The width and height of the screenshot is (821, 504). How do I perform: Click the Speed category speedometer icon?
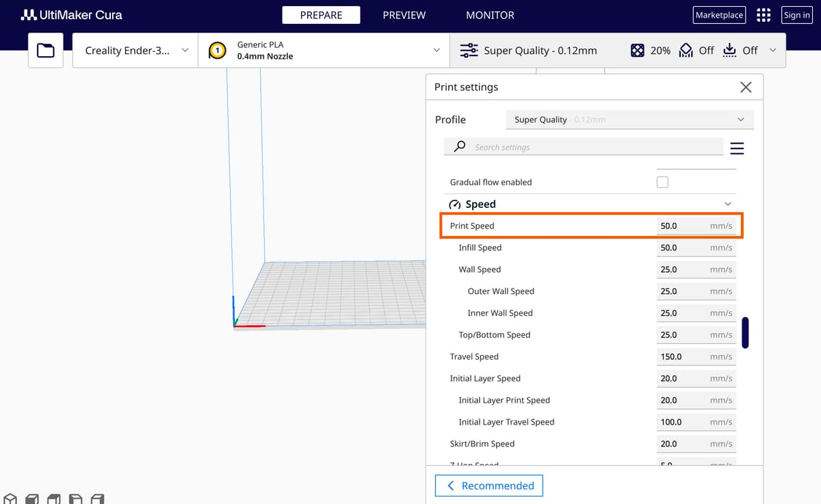pos(455,204)
